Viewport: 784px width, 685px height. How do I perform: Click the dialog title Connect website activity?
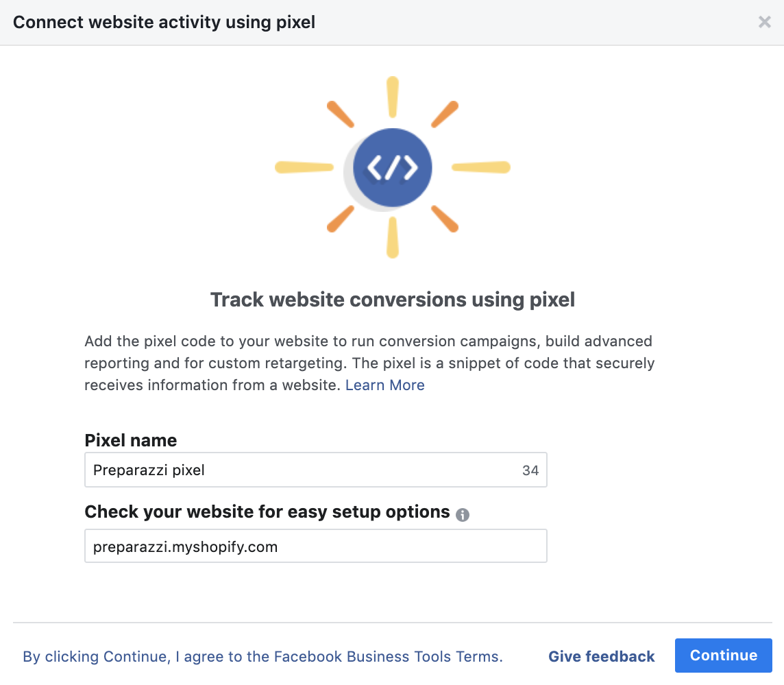[164, 22]
